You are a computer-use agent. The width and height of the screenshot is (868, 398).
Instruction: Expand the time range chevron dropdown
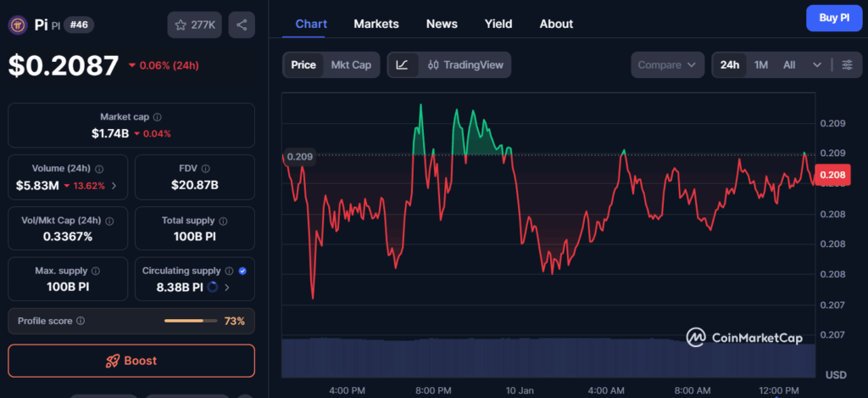817,64
